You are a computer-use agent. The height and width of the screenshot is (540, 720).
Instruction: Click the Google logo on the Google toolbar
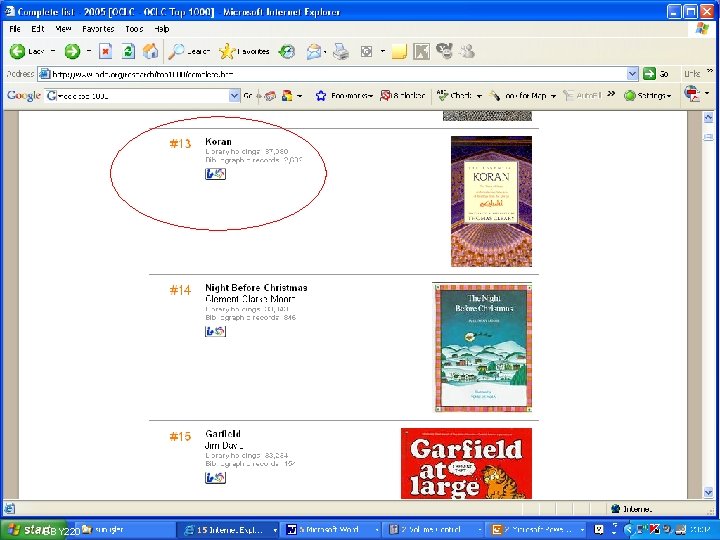[24, 96]
